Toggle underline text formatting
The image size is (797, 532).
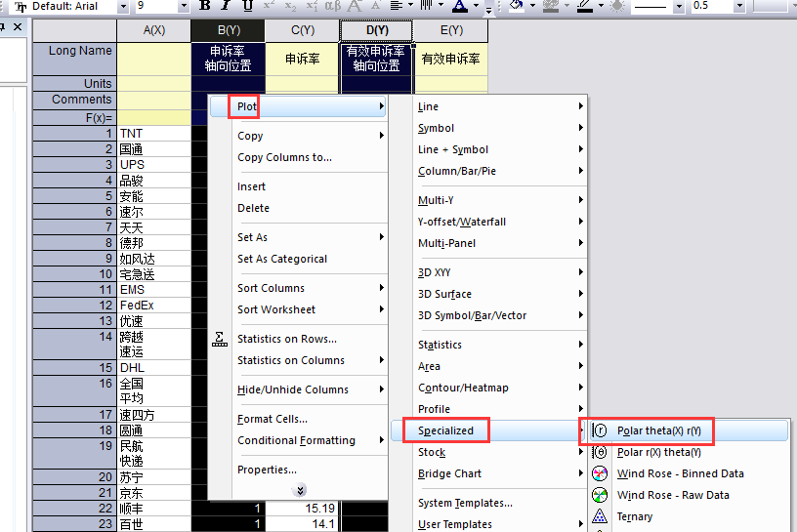pyautogui.click(x=247, y=6)
